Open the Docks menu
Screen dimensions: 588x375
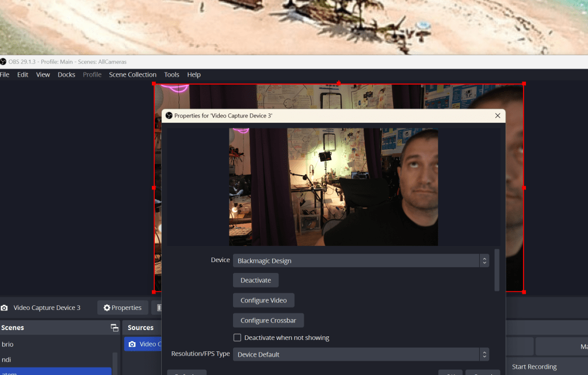point(66,75)
